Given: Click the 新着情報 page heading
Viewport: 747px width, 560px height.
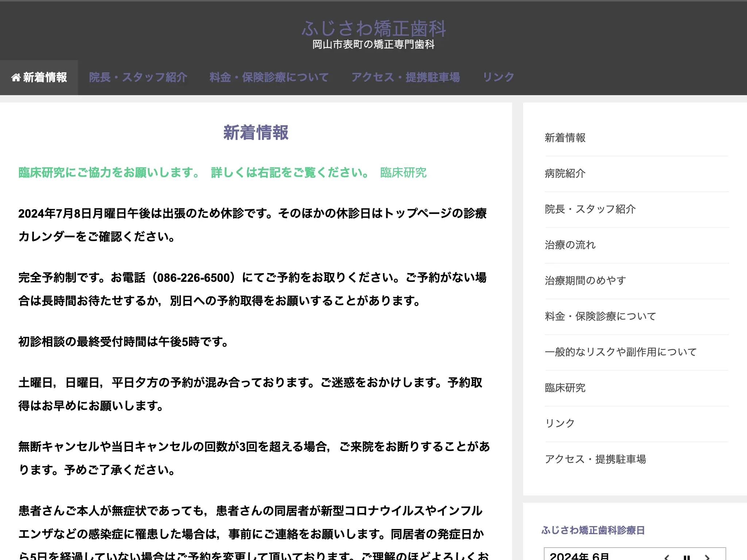Looking at the screenshot, I should coord(256,133).
